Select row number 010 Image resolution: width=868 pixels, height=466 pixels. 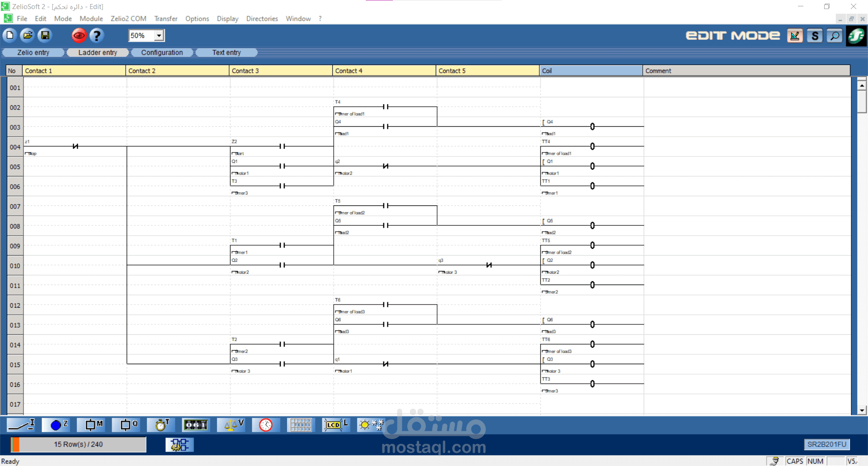coord(15,266)
